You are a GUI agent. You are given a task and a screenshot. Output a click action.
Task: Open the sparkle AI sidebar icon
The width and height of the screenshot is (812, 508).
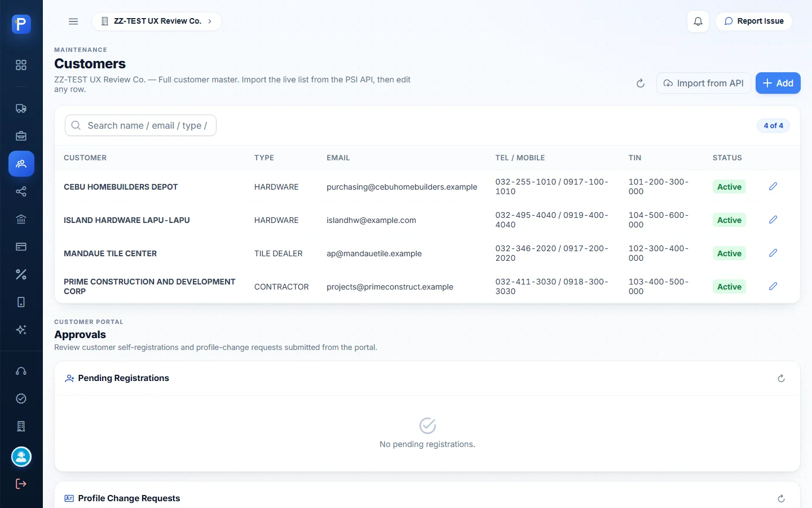[x=21, y=330]
